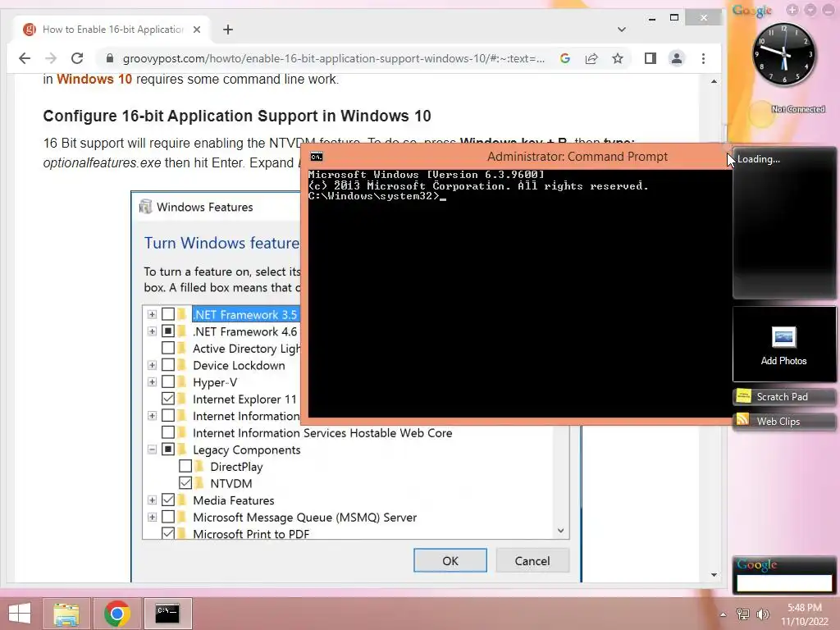The image size is (840, 630).
Task: Go back to previous page in Chrome
Action: coord(25,58)
